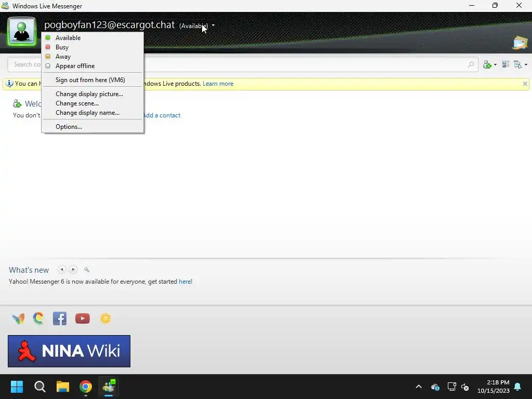Open the notifications bell icon

point(518,387)
